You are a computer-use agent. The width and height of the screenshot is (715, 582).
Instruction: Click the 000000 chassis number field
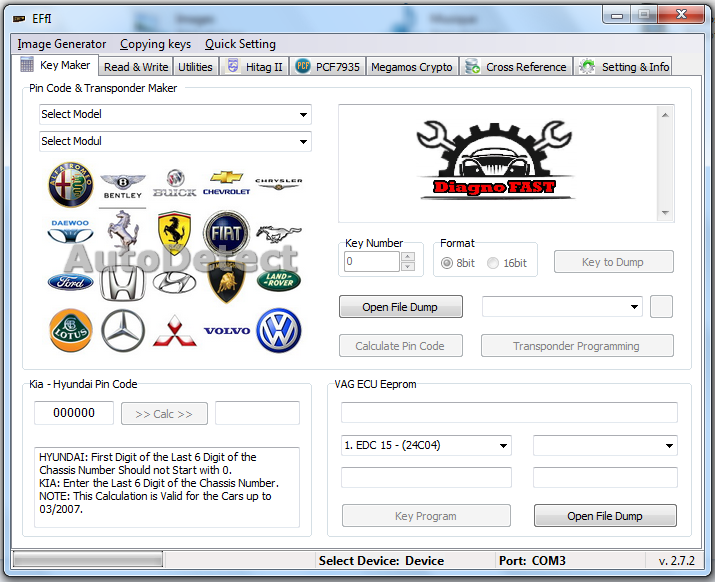(x=74, y=413)
